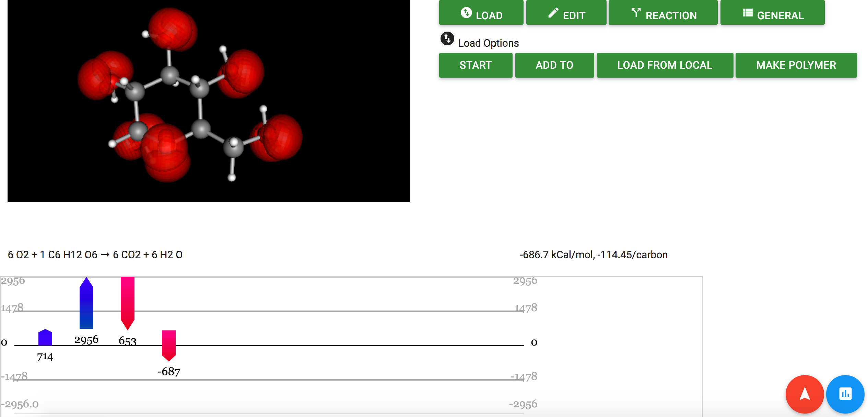Click the reaction equation text
This screenshot has height=417, width=868.
[95, 255]
